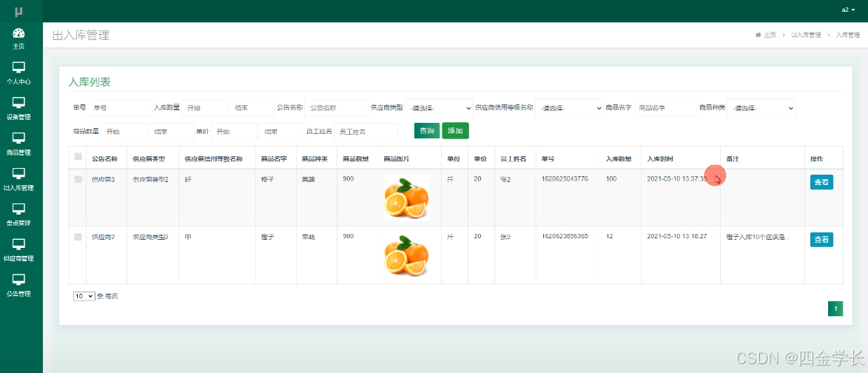Open 公告管理 in the sidebar
868x373 pixels.
point(18,286)
